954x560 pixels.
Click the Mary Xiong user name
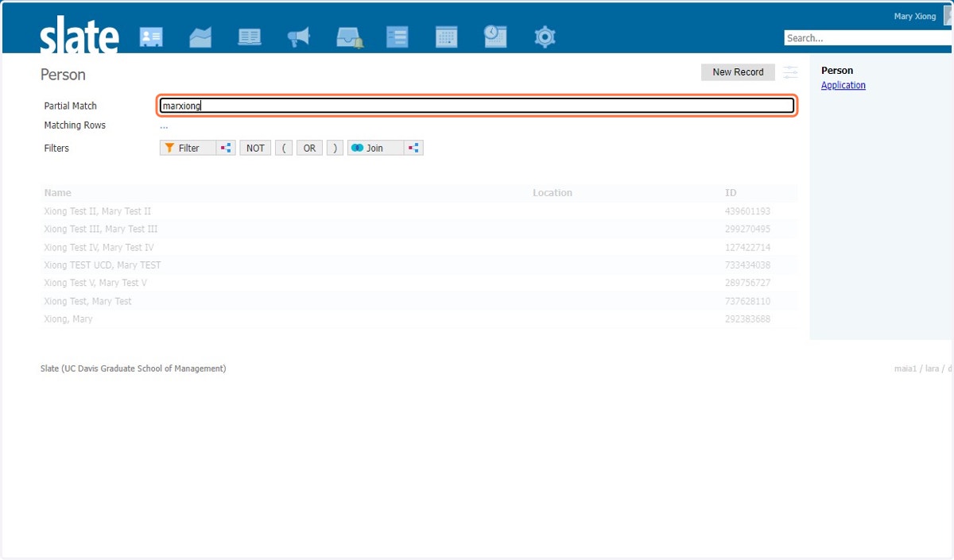pyautogui.click(x=915, y=17)
